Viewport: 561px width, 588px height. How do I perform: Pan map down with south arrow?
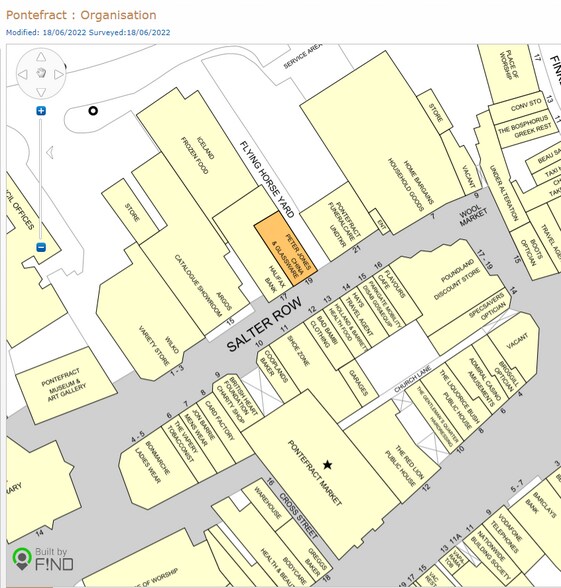(41, 92)
